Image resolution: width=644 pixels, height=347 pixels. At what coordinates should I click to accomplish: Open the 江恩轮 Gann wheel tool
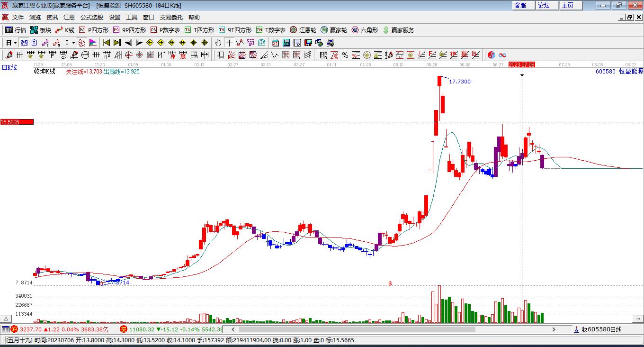click(304, 30)
